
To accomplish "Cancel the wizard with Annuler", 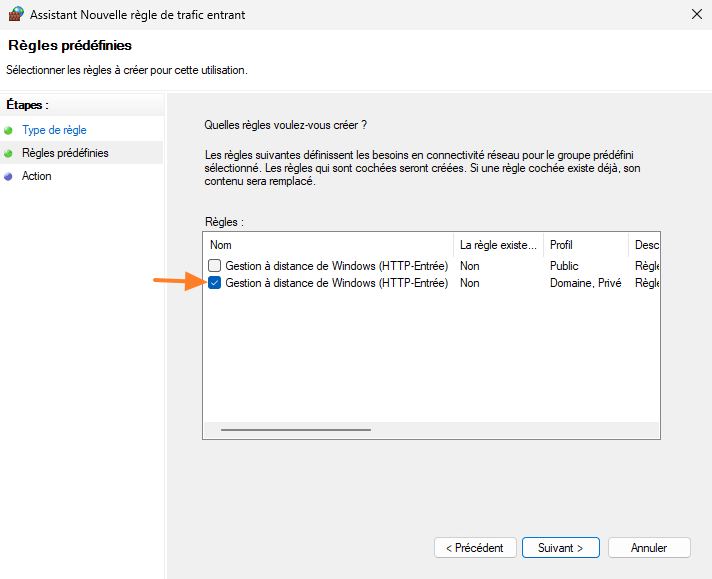I will pos(650,548).
